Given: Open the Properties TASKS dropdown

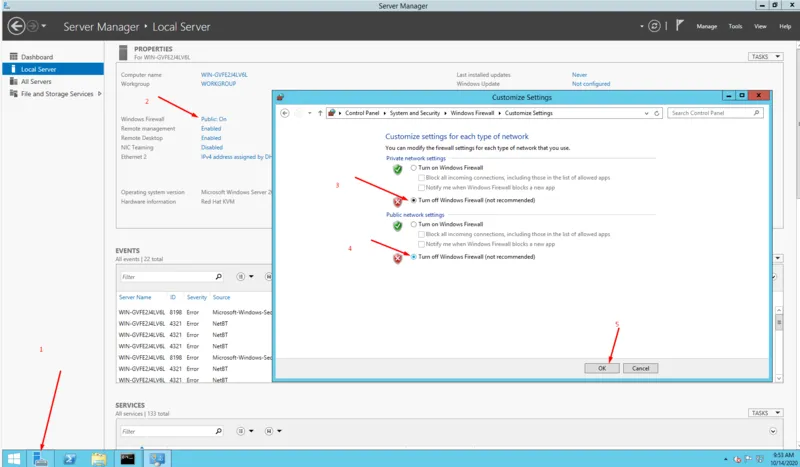Looking at the screenshot, I should [764, 57].
